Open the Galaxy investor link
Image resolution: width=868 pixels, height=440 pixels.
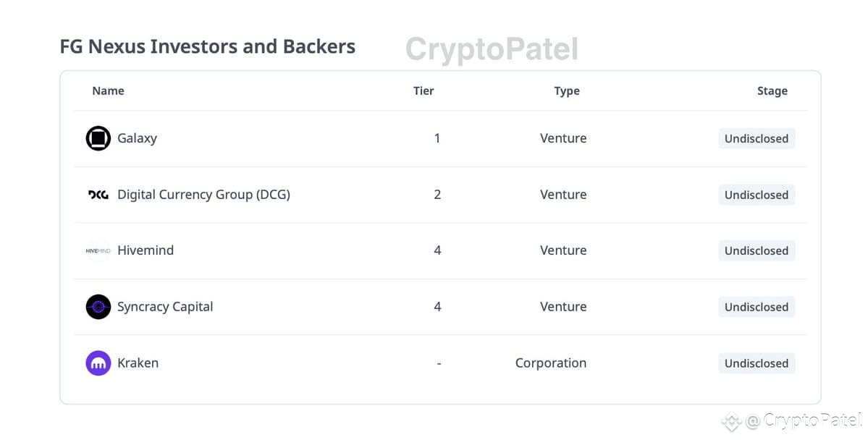click(137, 138)
